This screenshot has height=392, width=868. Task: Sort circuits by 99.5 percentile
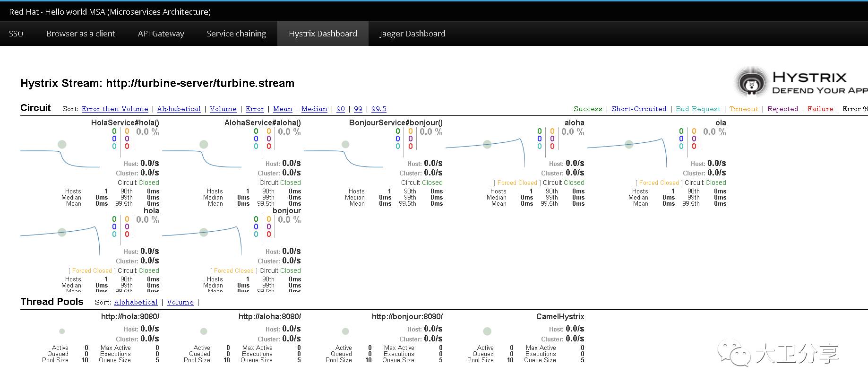pos(379,109)
